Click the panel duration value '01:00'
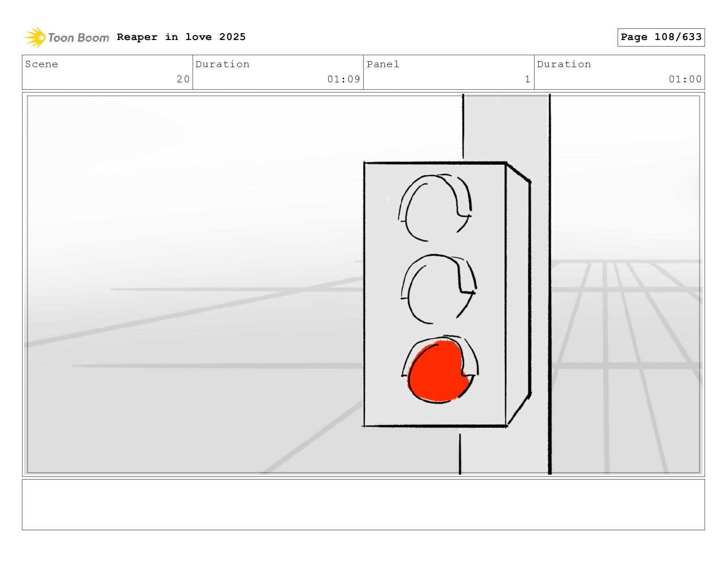 click(685, 79)
